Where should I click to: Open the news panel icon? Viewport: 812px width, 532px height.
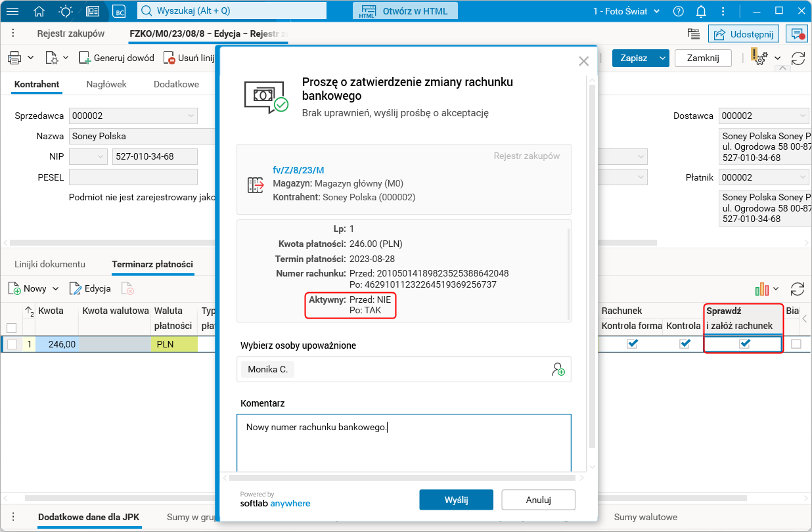tap(93, 11)
